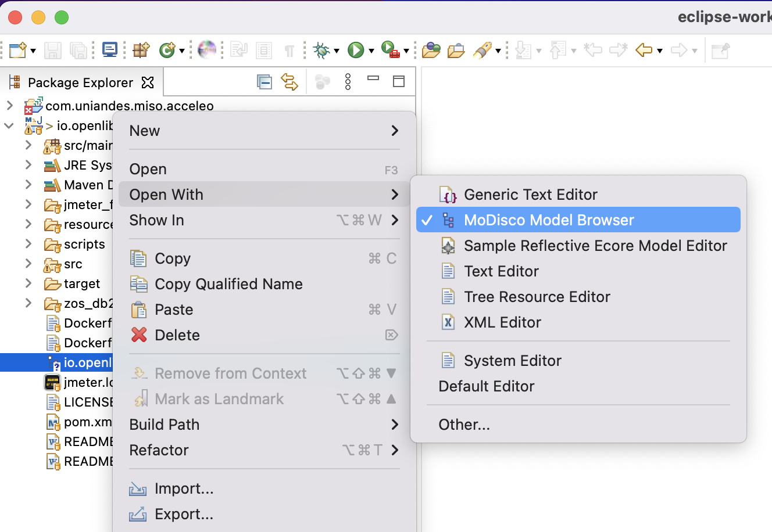
Task: Expand the target folder
Action: coord(28,283)
